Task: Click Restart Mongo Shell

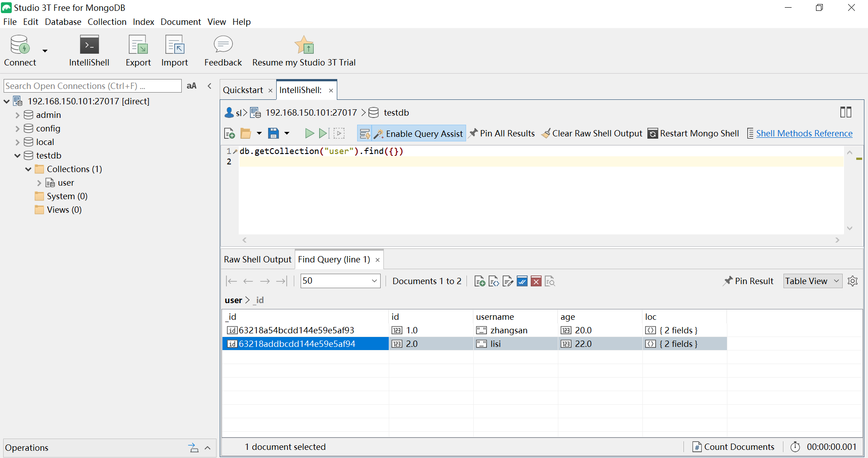Action: [x=693, y=133]
